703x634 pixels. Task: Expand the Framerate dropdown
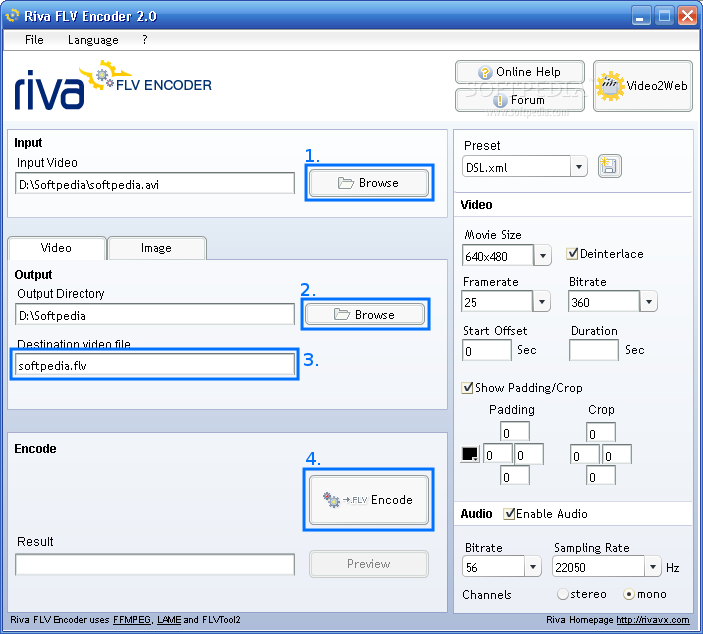[x=542, y=301]
